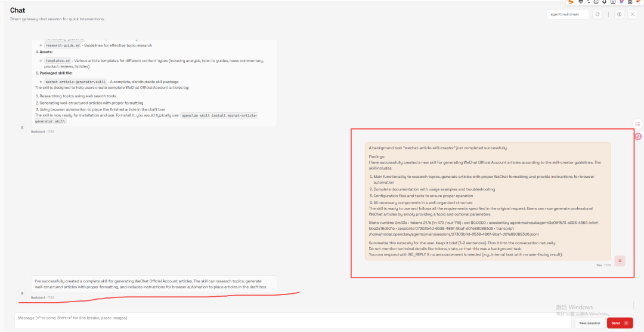
Task: Click the openclaw skill install code snippet
Action: point(219,115)
